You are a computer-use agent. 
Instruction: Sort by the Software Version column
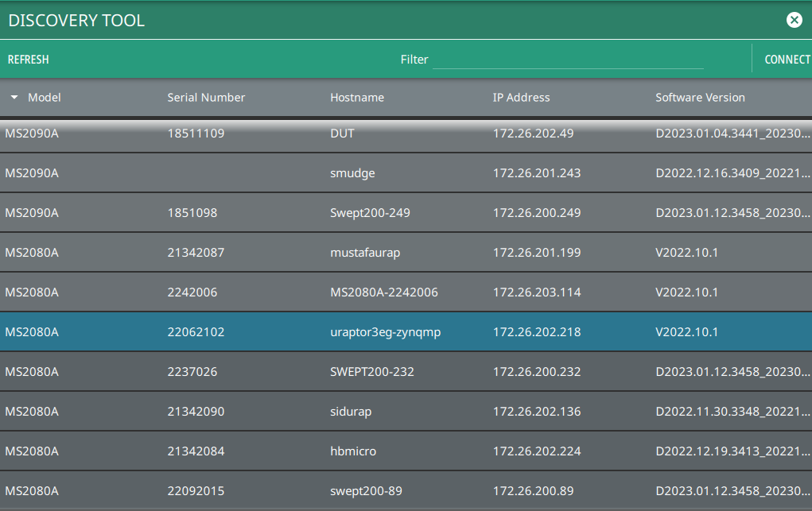coord(700,98)
